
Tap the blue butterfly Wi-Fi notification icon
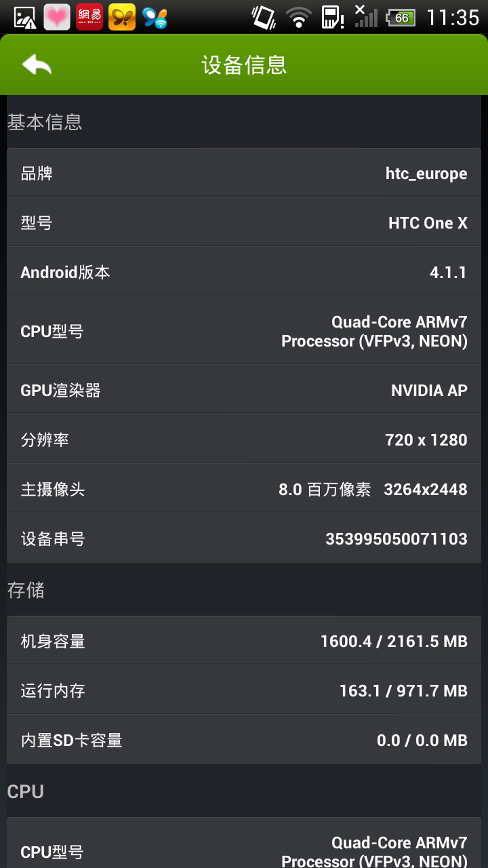click(155, 17)
